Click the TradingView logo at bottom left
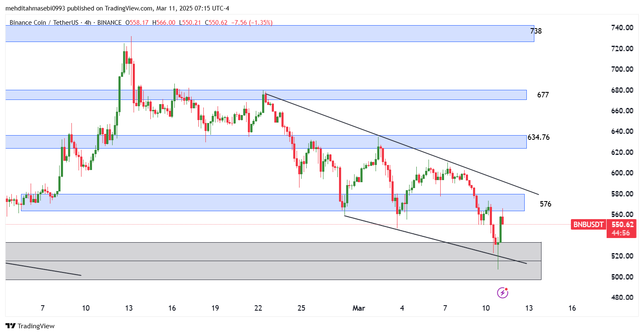 (x=30, y=326)
